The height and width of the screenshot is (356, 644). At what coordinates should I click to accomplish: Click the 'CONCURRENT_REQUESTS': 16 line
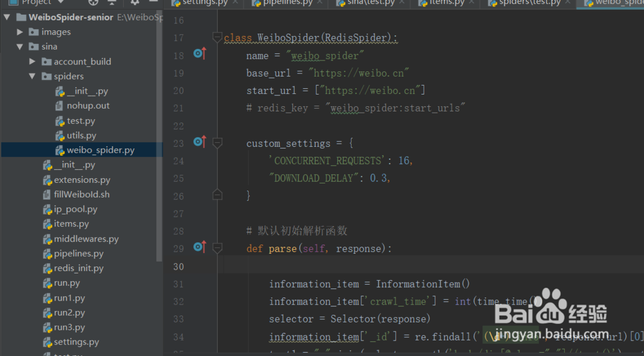(x=341, y=160)
